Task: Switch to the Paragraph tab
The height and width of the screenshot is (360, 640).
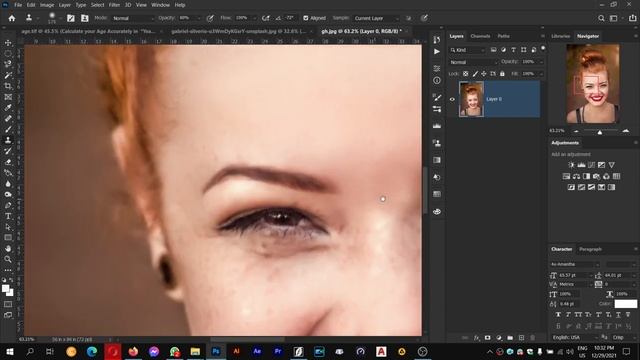Action: [590, 249]
